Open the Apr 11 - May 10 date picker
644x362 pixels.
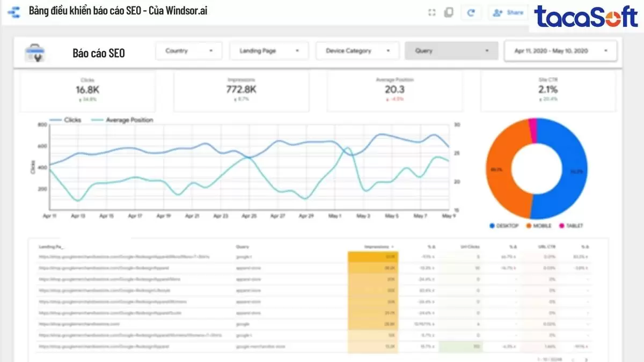pyautogui.click(x=560, y=50)
